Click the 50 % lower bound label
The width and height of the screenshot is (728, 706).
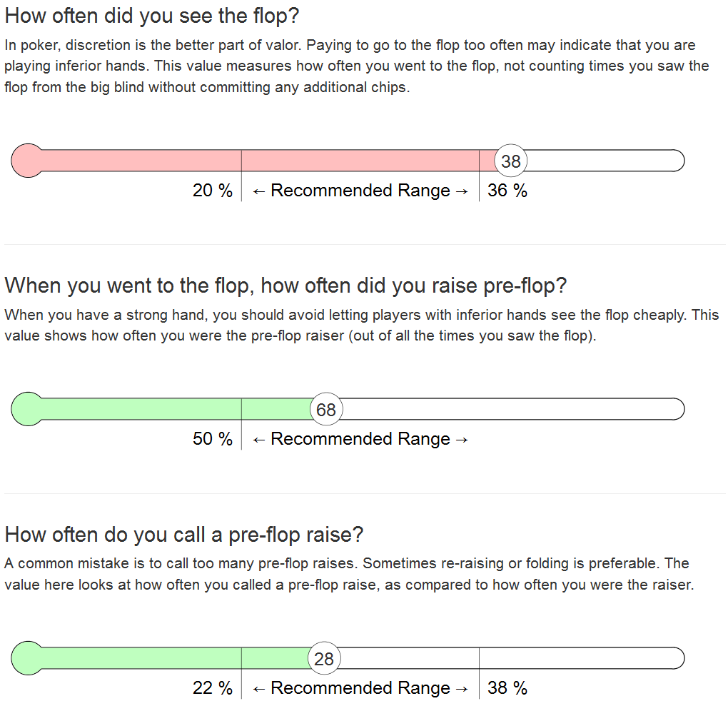pos(213,439)
